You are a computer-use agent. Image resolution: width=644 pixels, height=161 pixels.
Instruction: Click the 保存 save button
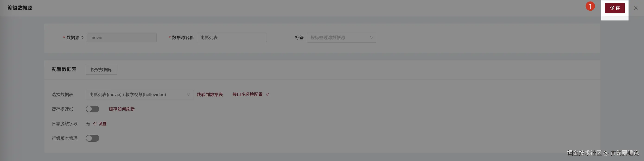[615, 8]
